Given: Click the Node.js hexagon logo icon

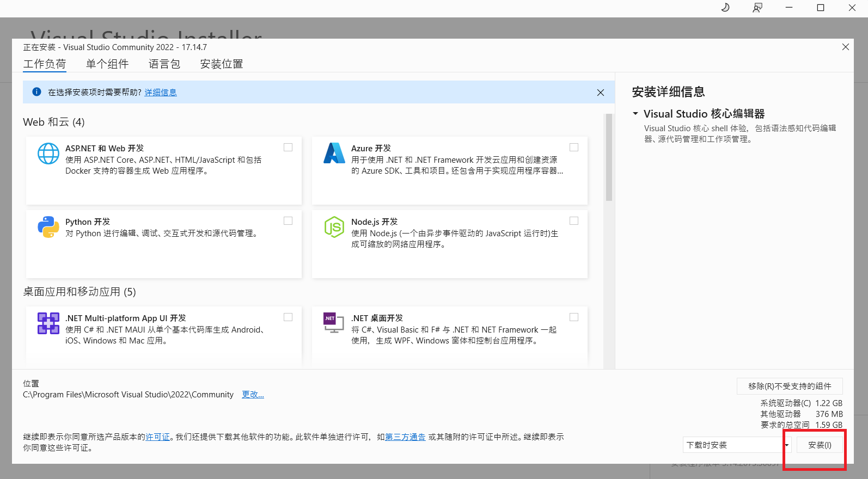Looking at the screenshot, I should pyautogui.click(x=334, y=227).
